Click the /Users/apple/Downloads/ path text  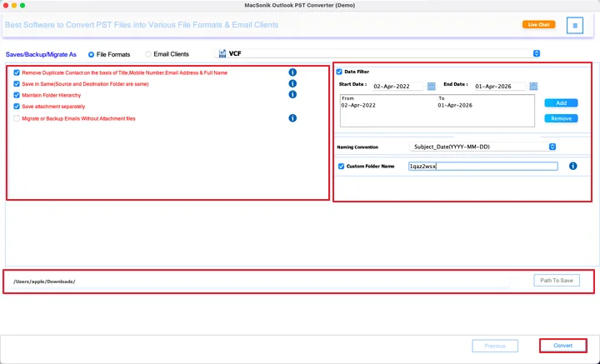coord(44,282)
